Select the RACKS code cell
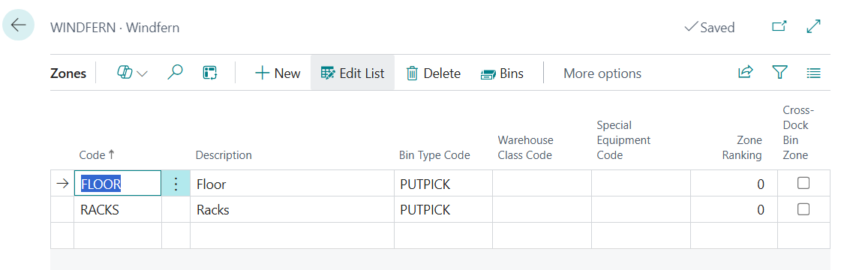 point(117,210)
